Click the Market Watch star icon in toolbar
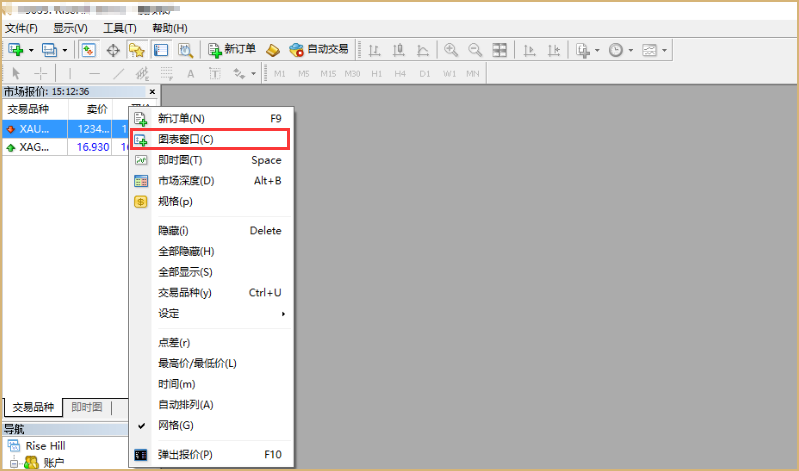Screen dimensions: 799x471 [89, 49]
